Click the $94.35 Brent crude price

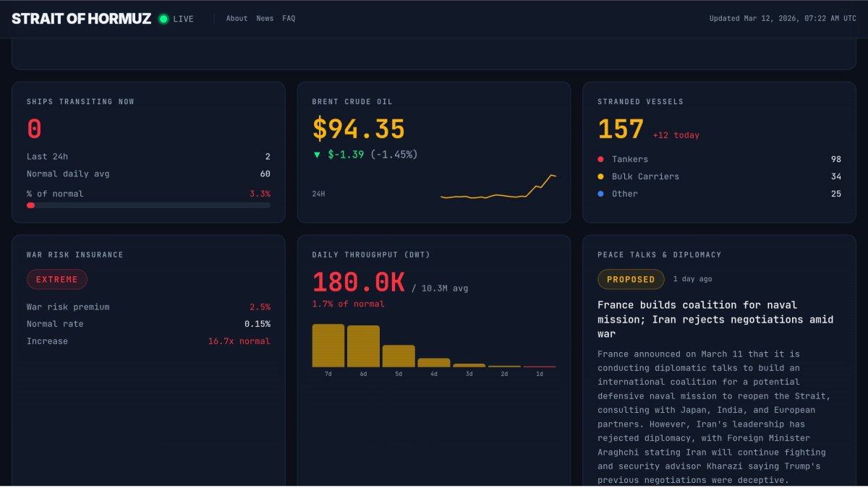pos(359,129)
